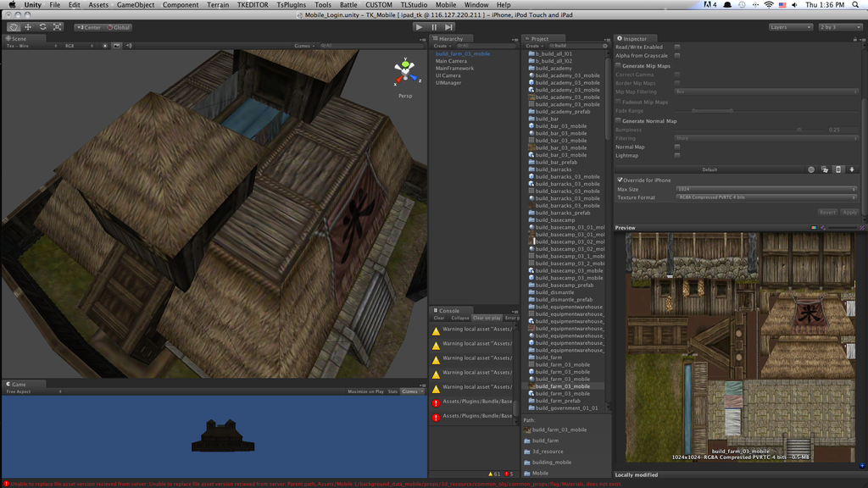Viewport: 868px width, 488px height.
Task: Open the GameObject menu
Action: (136, 4)
